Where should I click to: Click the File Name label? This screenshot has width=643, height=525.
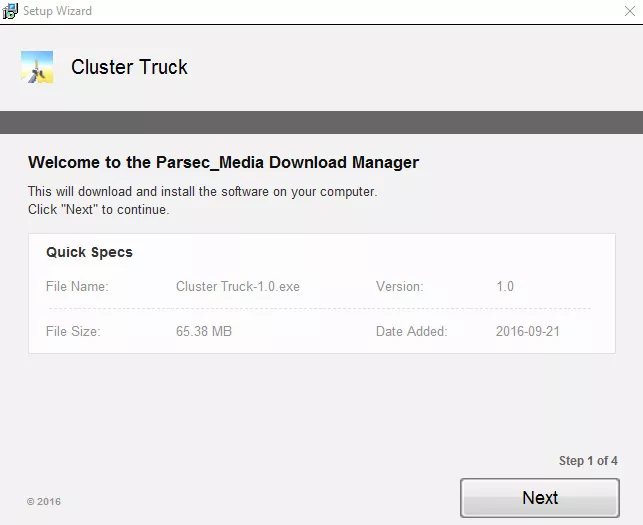pyautogui.click(x=77, y=286)
